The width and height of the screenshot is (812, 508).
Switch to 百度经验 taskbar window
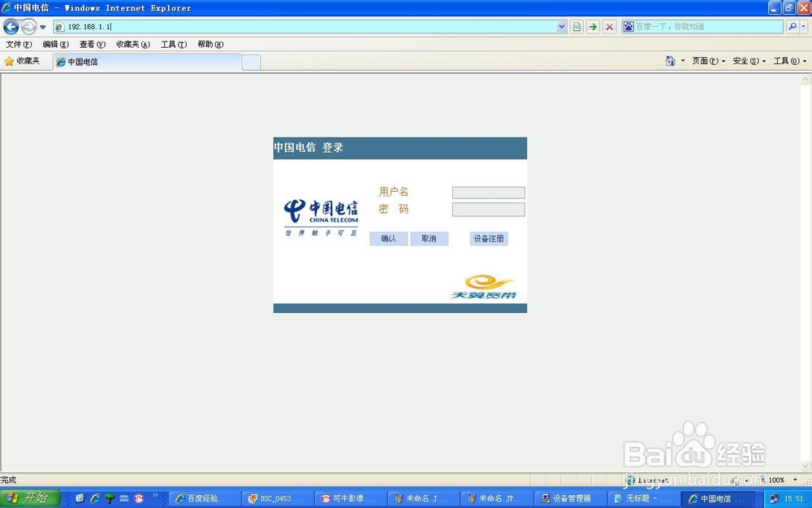coord(205,499)
